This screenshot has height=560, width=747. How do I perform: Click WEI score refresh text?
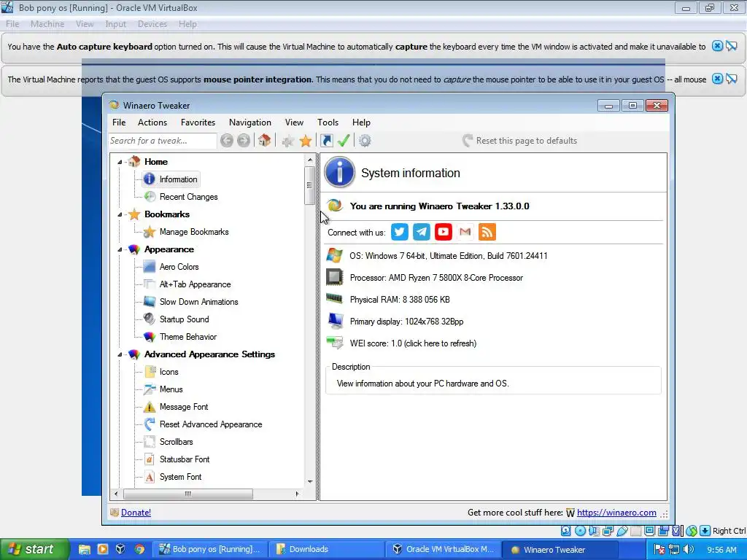[x=413, y=343]
